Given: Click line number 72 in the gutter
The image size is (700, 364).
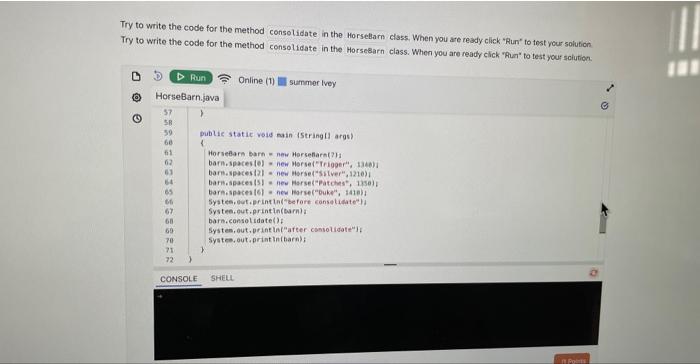Looking at the screenshot, I should pos(169,259).
